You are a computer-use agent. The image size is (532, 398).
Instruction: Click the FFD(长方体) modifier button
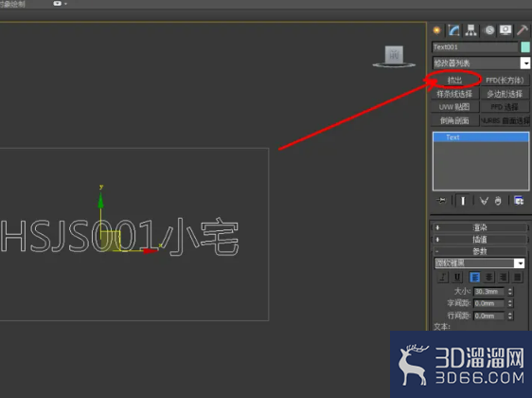(x=505, y=81)
